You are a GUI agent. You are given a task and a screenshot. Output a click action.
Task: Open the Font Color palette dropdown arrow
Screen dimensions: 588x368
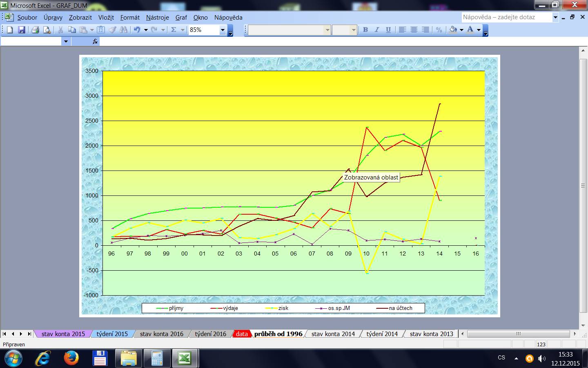point(479,30)
